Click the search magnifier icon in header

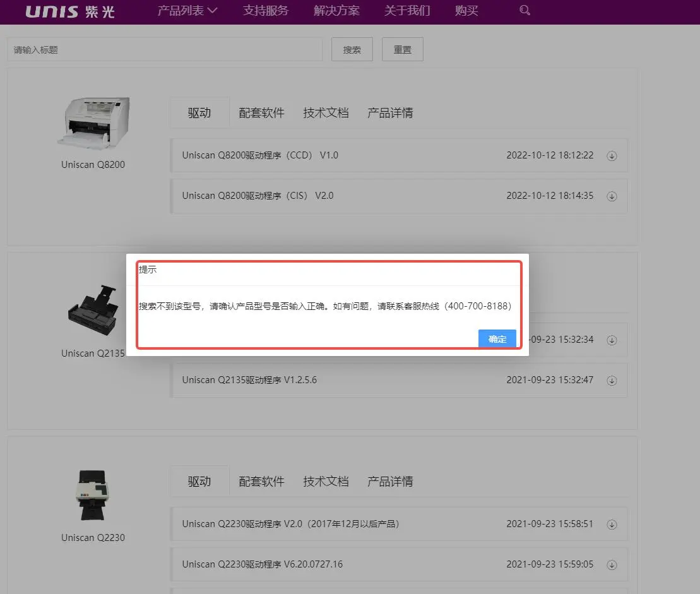[525, 11]
